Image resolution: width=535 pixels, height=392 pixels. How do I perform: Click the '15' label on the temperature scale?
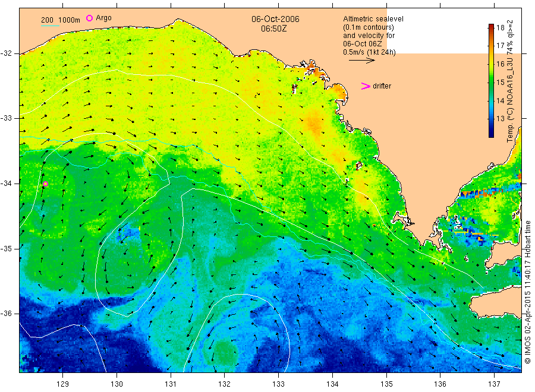coord(500,82)
